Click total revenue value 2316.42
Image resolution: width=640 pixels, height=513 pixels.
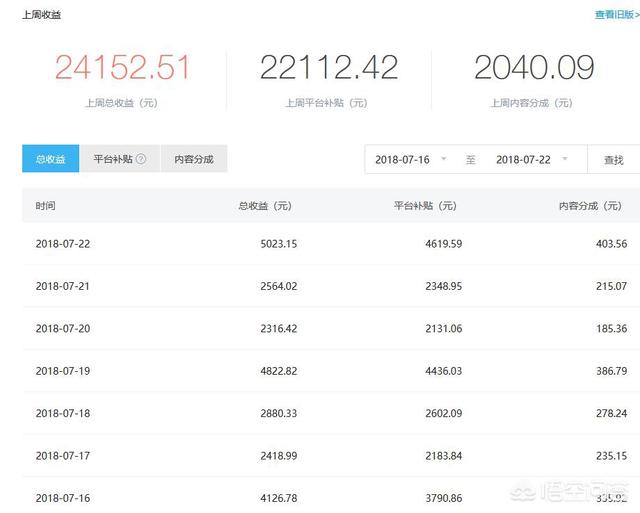pyautogui.click(x=279, y=329)
